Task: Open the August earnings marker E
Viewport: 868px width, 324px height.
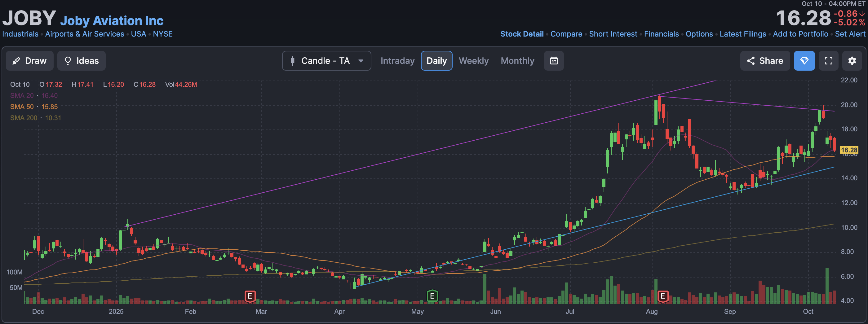Action: (662, 296)
